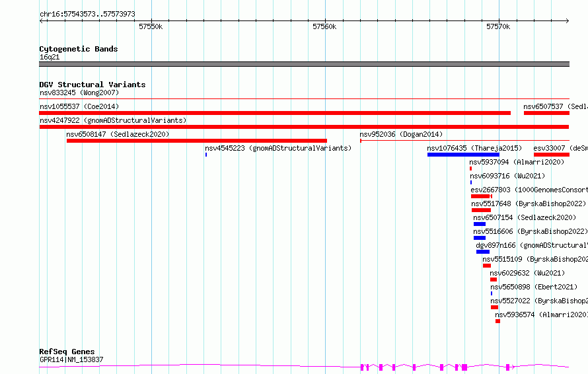Select the blue dgv897n166 variant bar
Screen dimensions: 588x374
click(483, 252)
